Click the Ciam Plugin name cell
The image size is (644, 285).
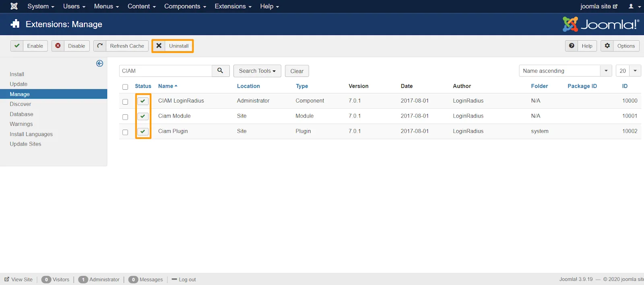(x=173, y=131)
